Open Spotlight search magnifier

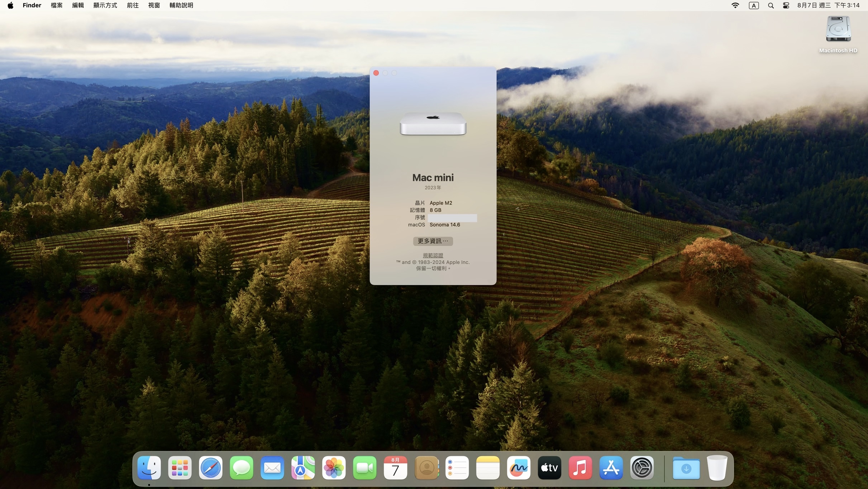[771, 5]
